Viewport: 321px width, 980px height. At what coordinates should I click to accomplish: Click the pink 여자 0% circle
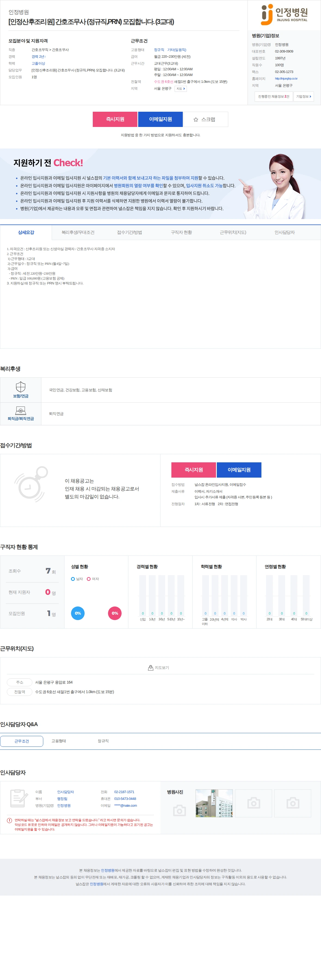click(x=115, y=613)
